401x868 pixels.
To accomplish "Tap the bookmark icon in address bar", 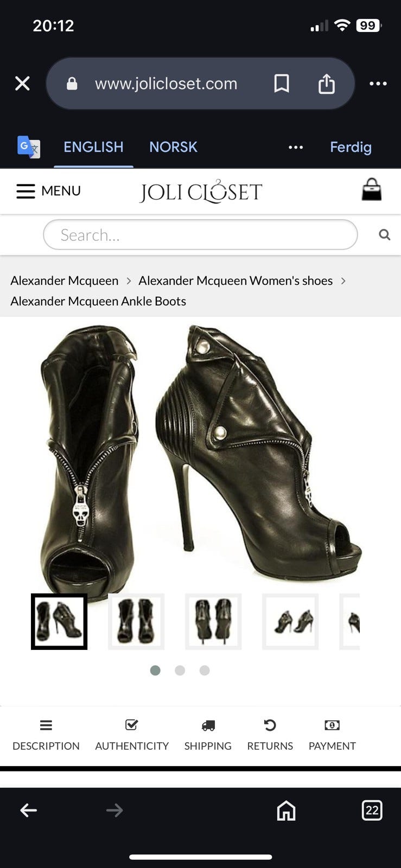I will tap(282, 84).
